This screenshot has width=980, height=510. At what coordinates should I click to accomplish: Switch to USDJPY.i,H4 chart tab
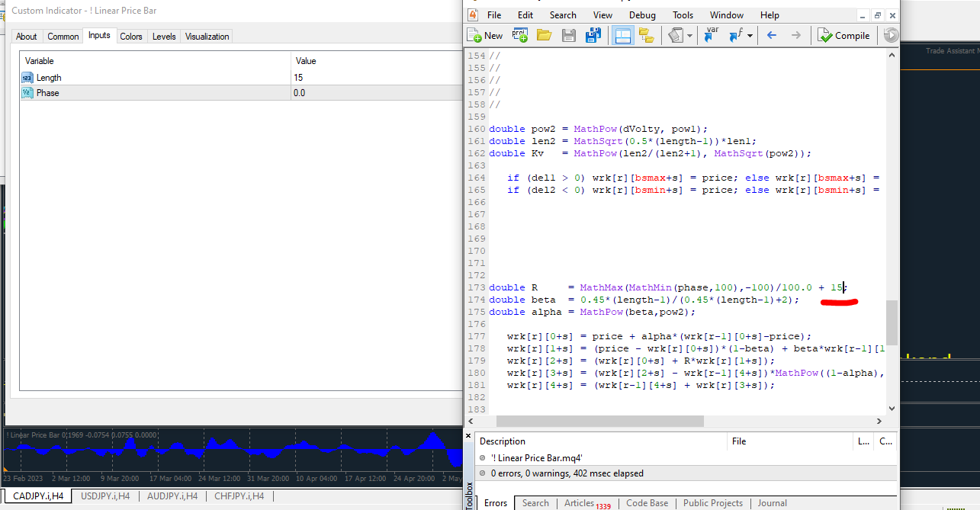[x=105, y=496]
